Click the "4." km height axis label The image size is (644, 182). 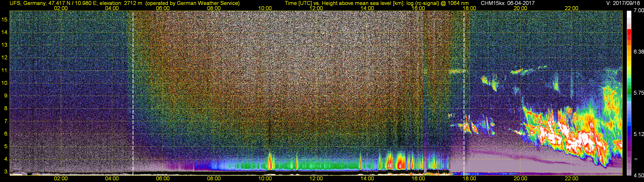6,159
